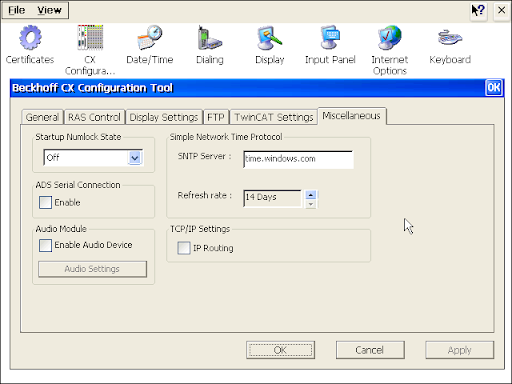Click the title bar OK button
Viewport: 512px width, 384px height.
(493, 88)
